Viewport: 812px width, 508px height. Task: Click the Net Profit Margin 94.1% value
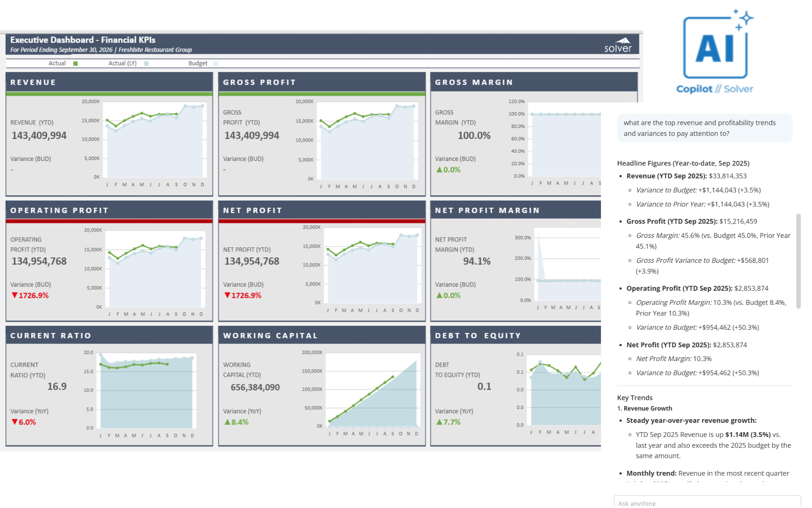[476, 261]
